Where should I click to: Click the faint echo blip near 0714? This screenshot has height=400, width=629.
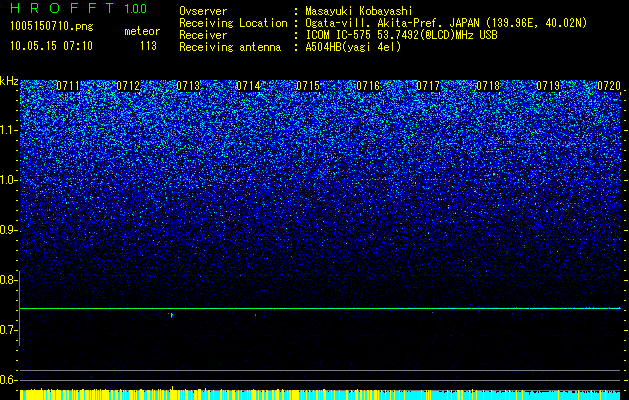pyautogui.click(x=255, y=315)
